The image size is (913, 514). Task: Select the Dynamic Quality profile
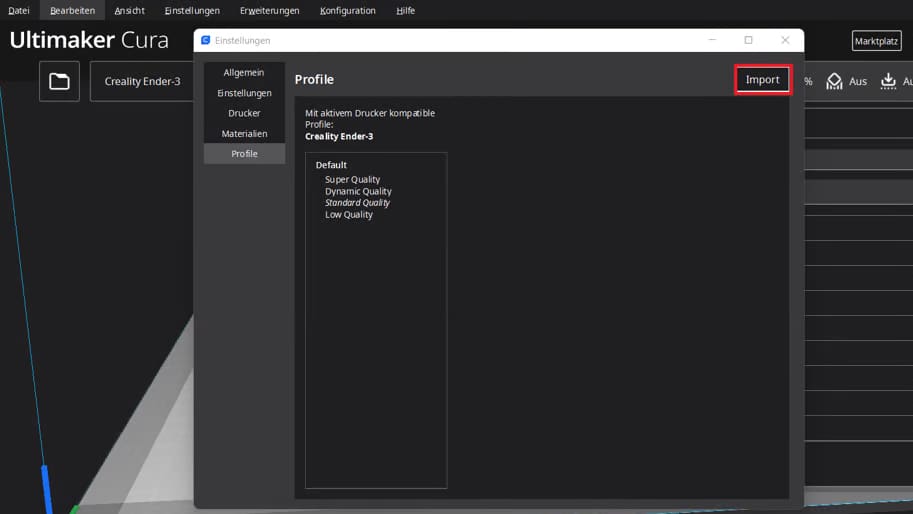pyautogui.click(x=358, y=191)
